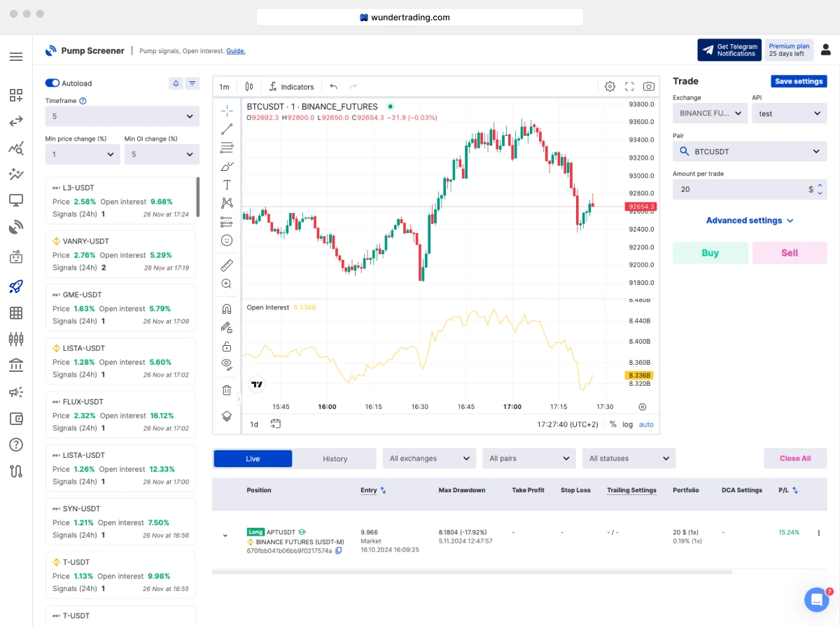Select the Text drawing tool

click(x=226, y=185)
